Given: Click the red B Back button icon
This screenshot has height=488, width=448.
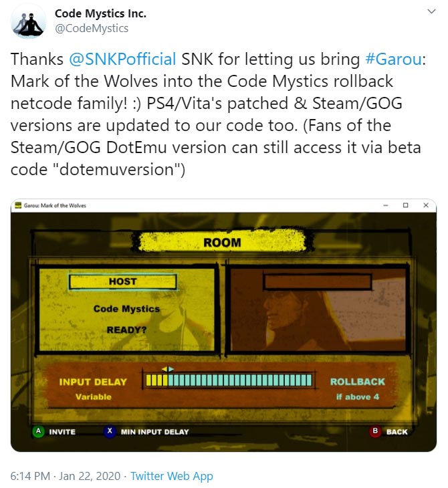Looking at the screenshot, I should [x=375, y=431].
